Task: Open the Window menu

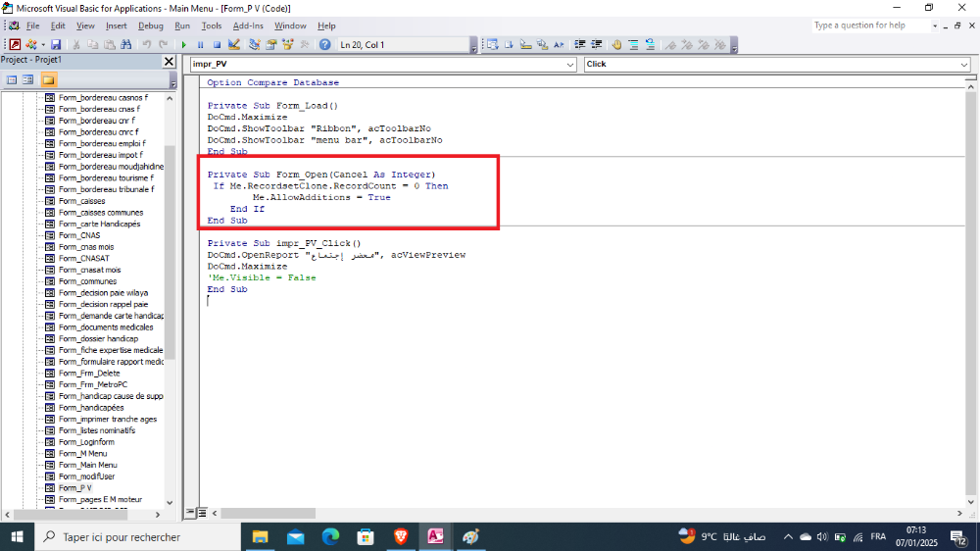Action: tap(290, 25)
